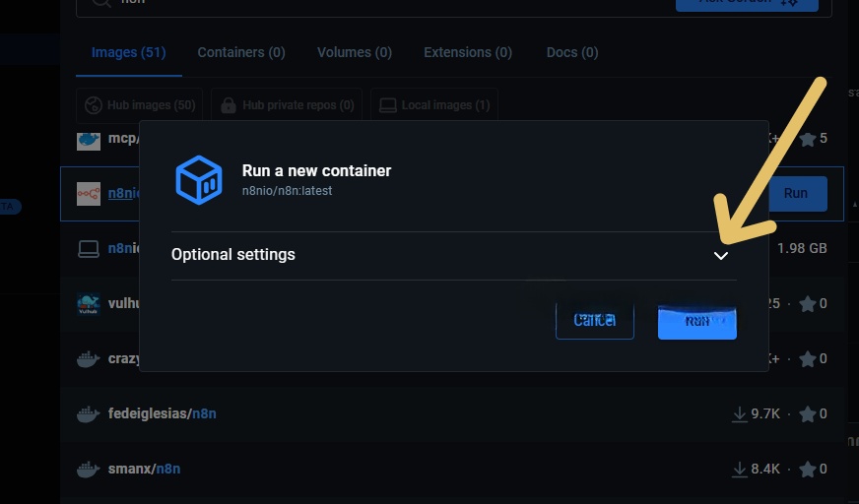This screenshot has height=504, width=859.
Task: Filter by Hub images (50)
Action: pyautogui.click(x=140, y=105)
